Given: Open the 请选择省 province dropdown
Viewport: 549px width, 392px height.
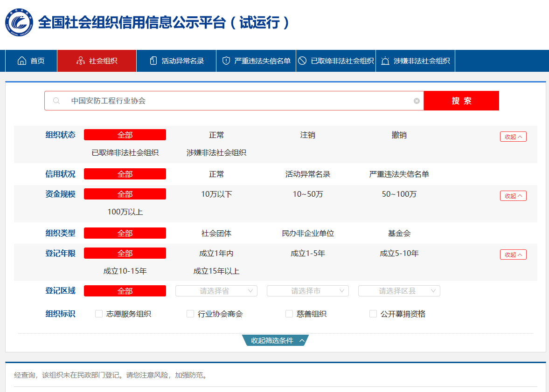Looking at the screenshot, I should tap(216, 291).
